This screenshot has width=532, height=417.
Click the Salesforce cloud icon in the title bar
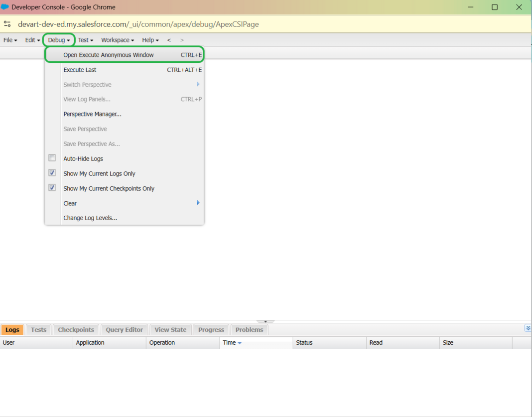[x=6, y=7]
